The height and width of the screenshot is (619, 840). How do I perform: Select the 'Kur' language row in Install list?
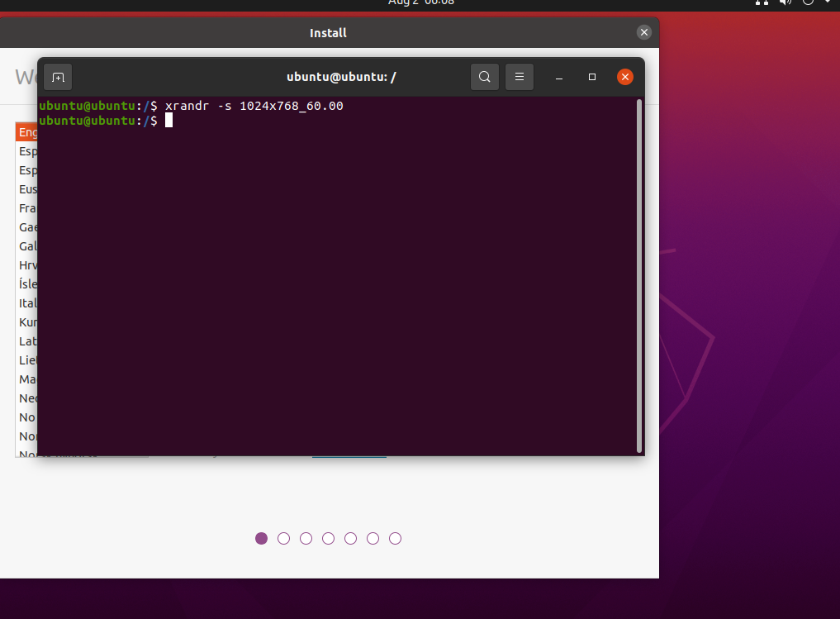(26, 322)
